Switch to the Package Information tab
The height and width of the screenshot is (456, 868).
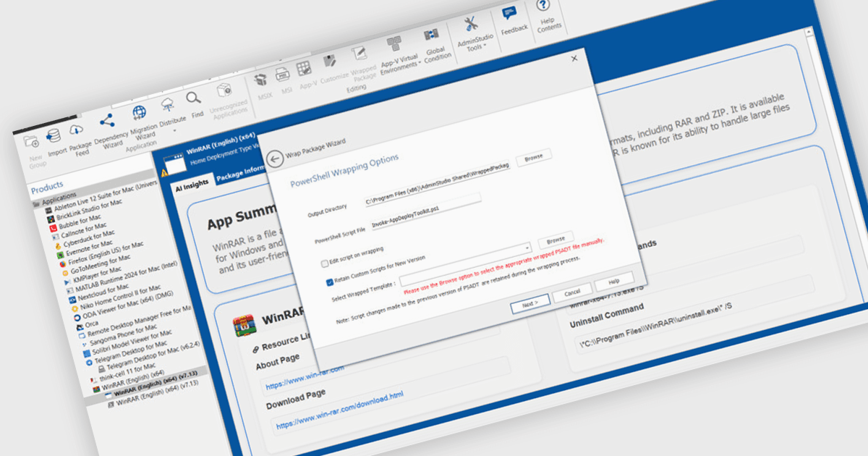[x=240, y=172]
